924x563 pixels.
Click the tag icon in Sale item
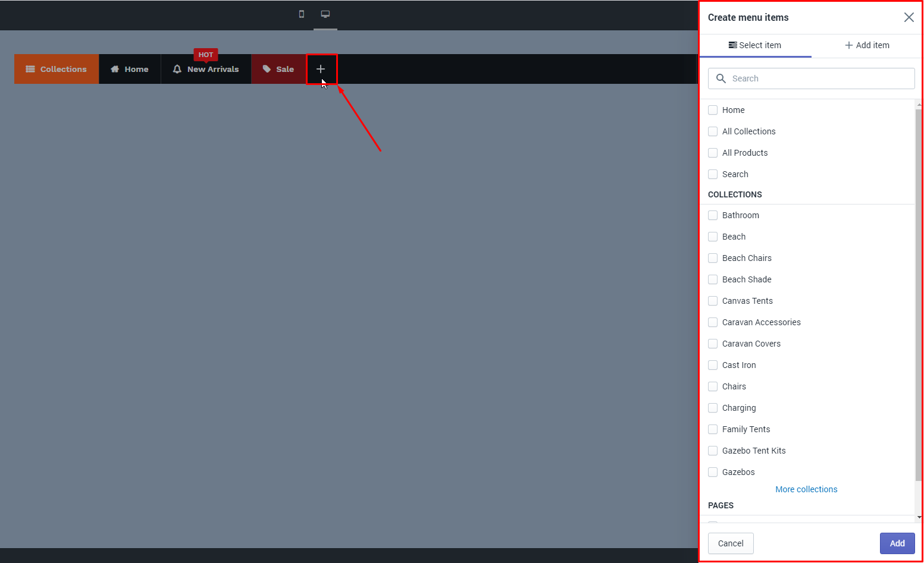pyautogui.click(x=267, y=69)
